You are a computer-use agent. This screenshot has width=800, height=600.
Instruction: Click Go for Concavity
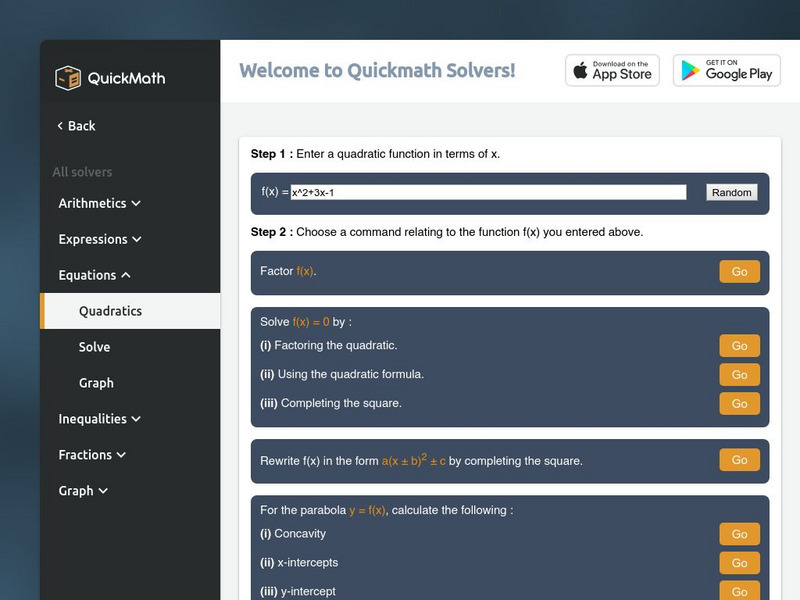pyautogui.click(x=739, y=534)
